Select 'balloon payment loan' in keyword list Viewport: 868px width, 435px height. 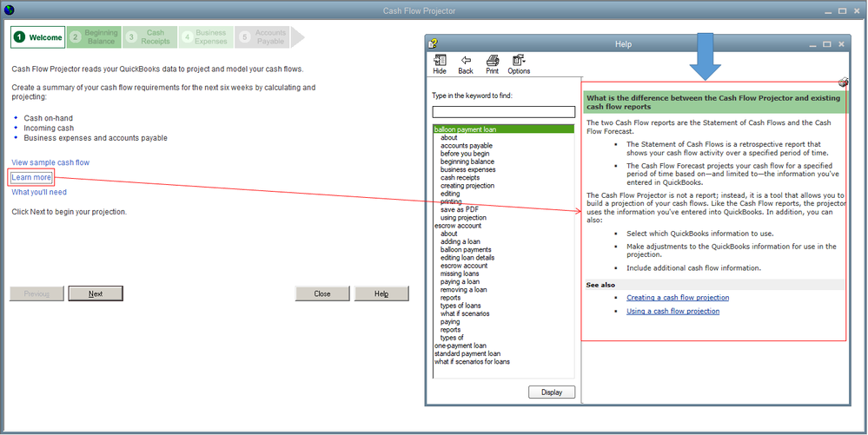point(504,129)
